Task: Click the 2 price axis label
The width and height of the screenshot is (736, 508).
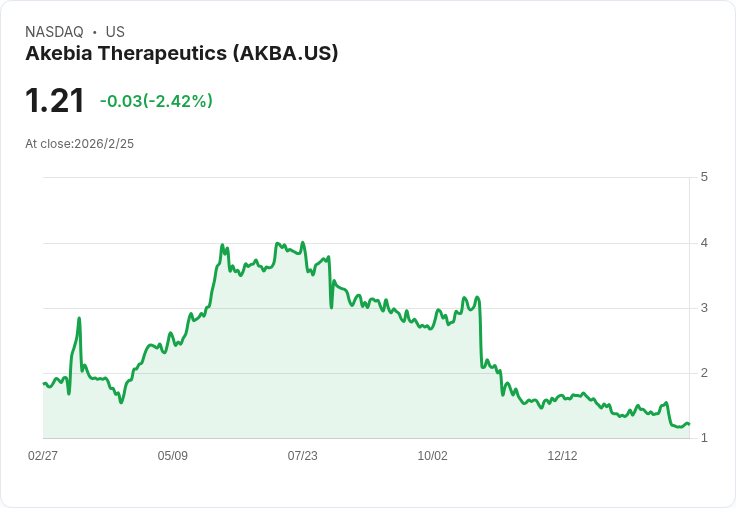Action: tap(704, 373)
